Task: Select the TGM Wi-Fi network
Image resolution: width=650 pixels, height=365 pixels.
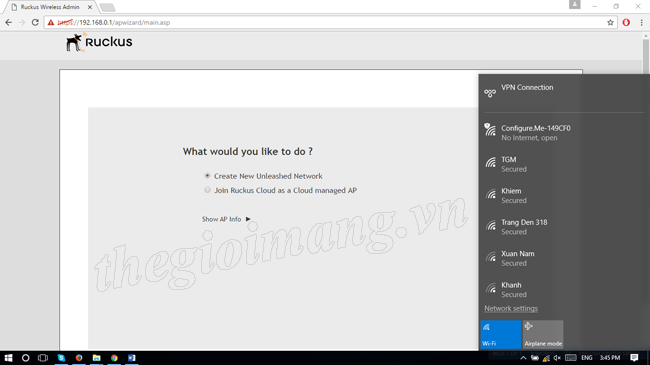Action: pos(564,164)
